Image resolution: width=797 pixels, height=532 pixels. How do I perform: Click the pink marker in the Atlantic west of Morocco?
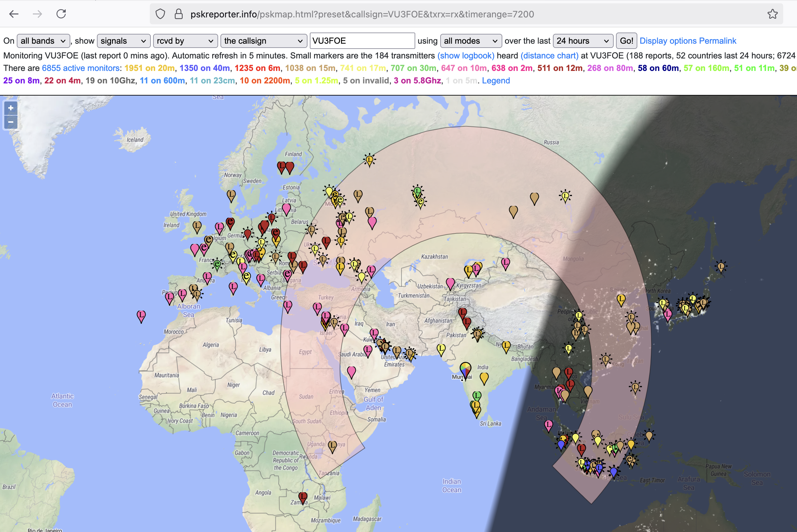tap(141, 316)
